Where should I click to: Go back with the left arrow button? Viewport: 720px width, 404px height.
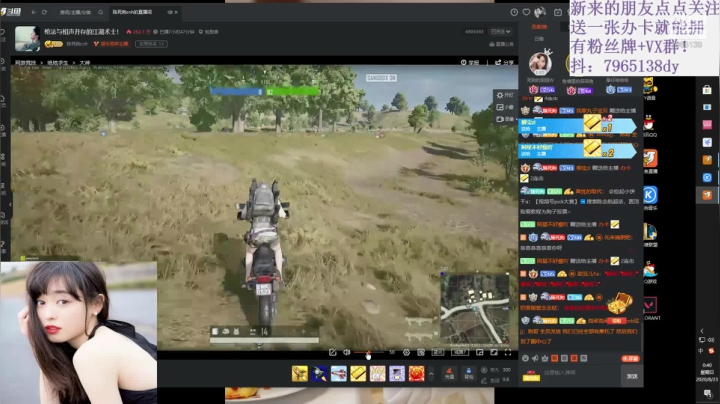pyautogui.click(x=34, y=12)
